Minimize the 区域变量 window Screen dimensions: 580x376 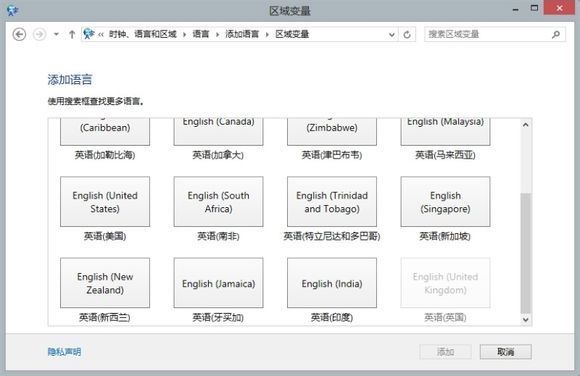pyautogui.click(x=515, y=9)
